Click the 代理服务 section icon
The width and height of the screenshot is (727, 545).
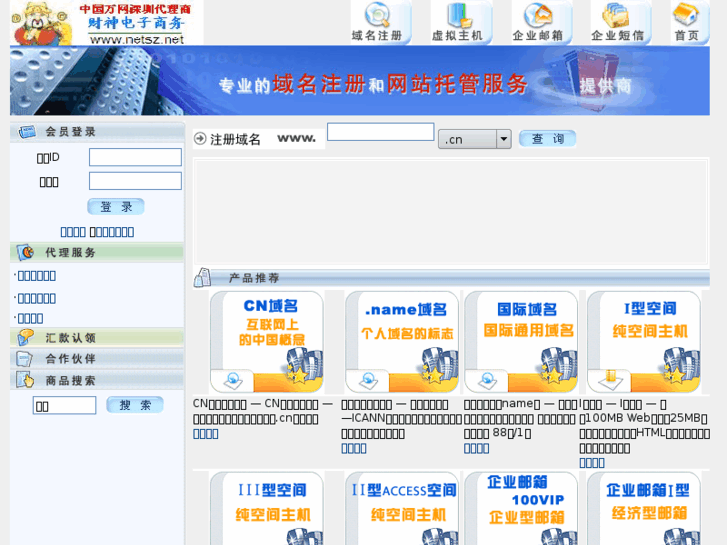(x=26, y=252)
